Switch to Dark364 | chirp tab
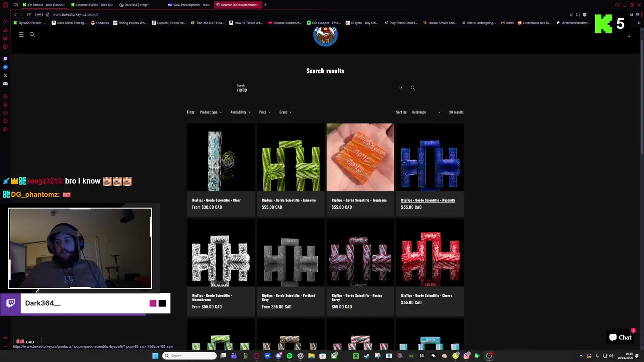The image size is (644, 362). click(137, 5)
